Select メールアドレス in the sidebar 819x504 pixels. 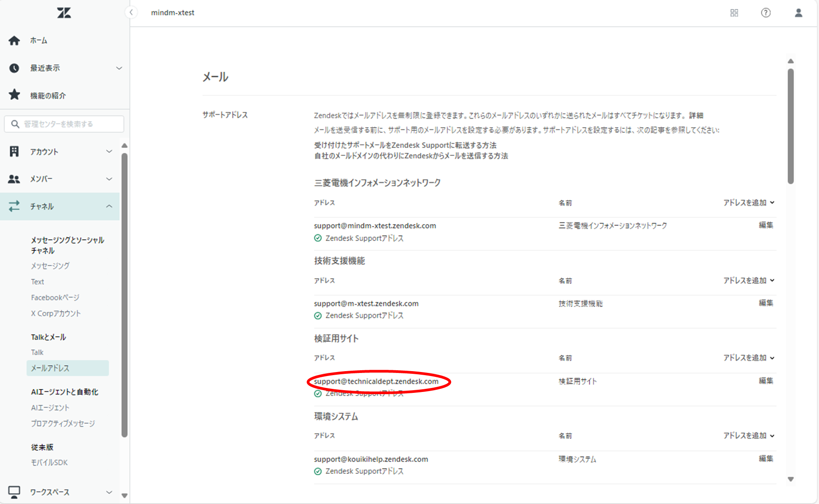pyautogui.click(x=50, y=368)
